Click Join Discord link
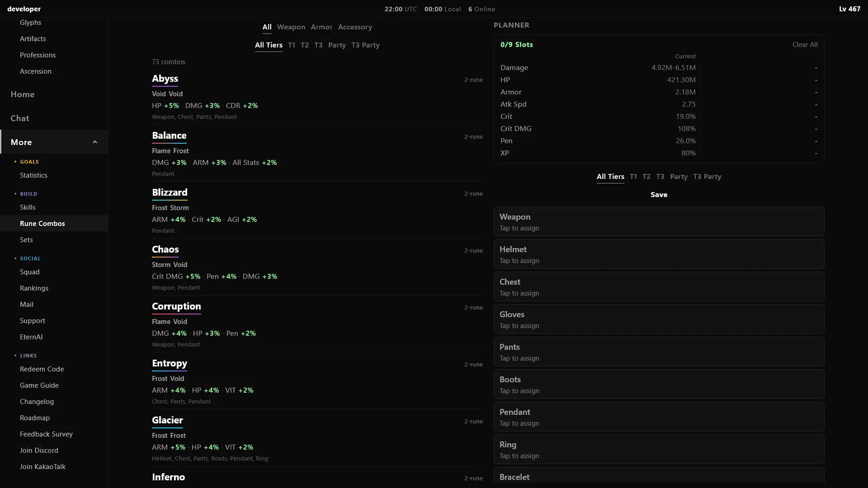Image resolution: width=868 pixels, height=488 pixels. pyautogui.click(x=39, y=450)
